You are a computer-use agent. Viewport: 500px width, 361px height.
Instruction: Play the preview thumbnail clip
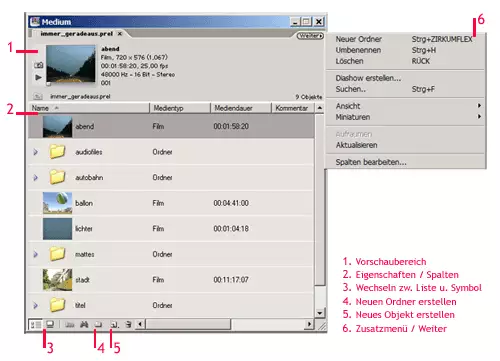click(x=39, y=77)
